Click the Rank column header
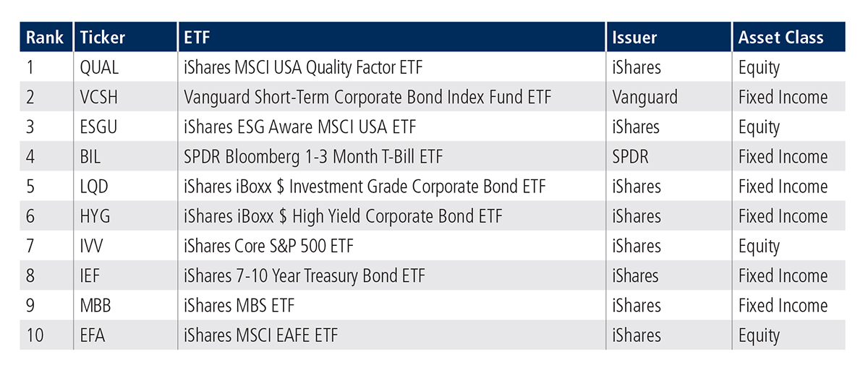Viewport: 868px width, 376px height. coord(45,38)
